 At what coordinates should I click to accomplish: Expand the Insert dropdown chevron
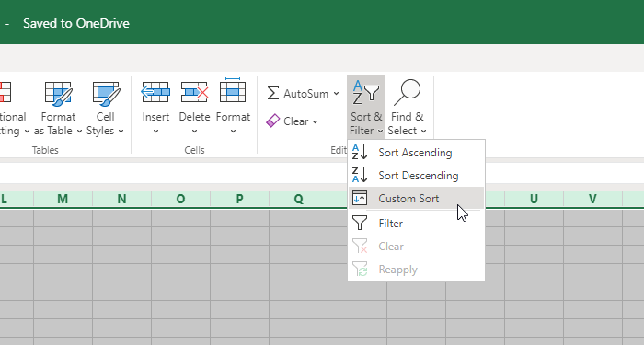click(x=155, y=132)
